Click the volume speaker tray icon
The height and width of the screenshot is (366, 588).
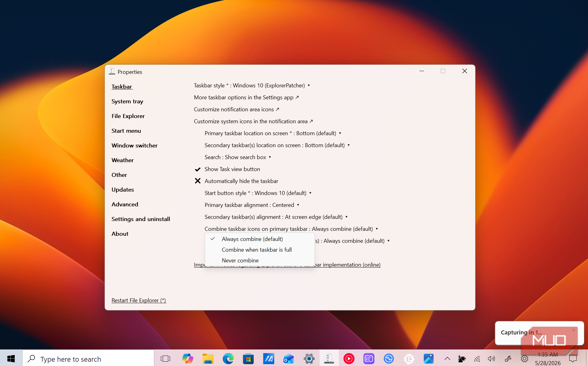[491, 358]
